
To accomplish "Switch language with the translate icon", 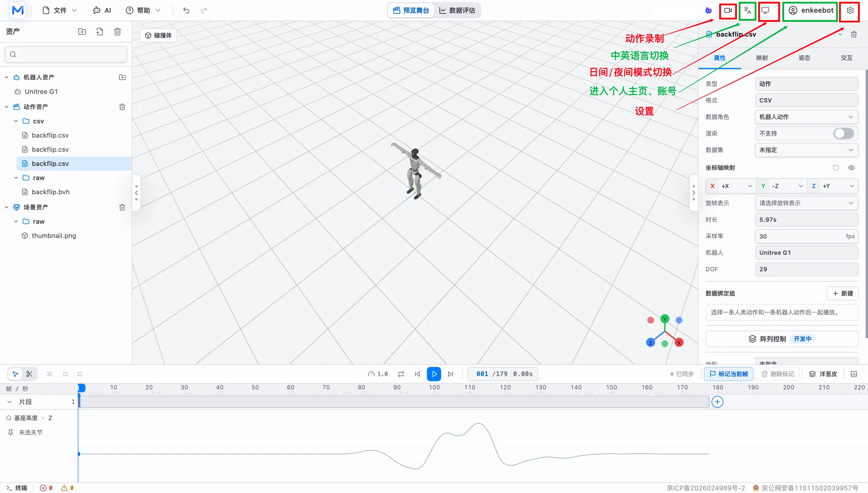I will tap(748, 11).
